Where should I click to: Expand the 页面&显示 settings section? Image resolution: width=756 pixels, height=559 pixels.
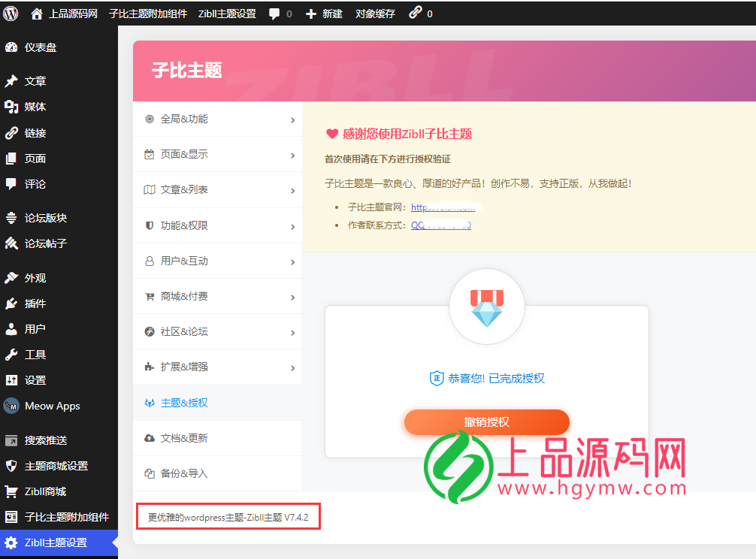217,154
